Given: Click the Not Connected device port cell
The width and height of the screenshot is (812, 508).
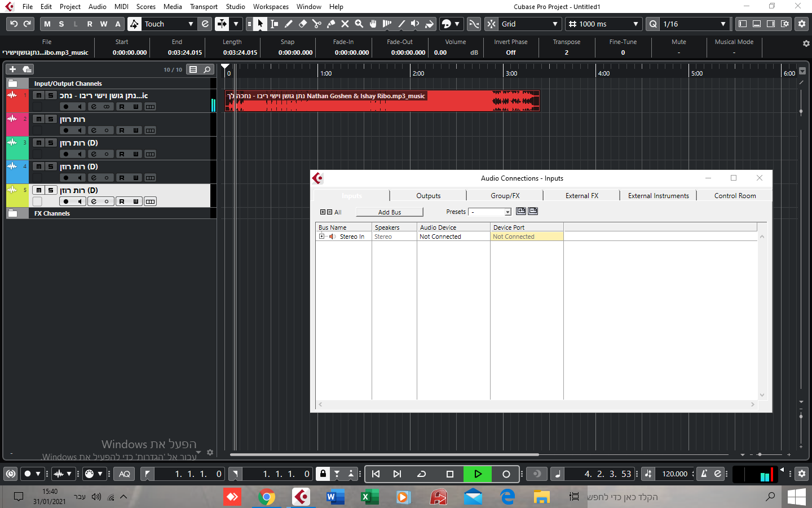Looking at the screenshot, I should [526, 237].
